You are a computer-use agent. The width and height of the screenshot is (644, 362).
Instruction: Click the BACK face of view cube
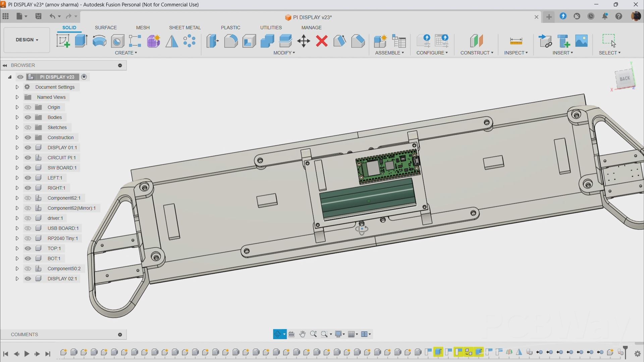pyautogui.click(x=624, y=79)
